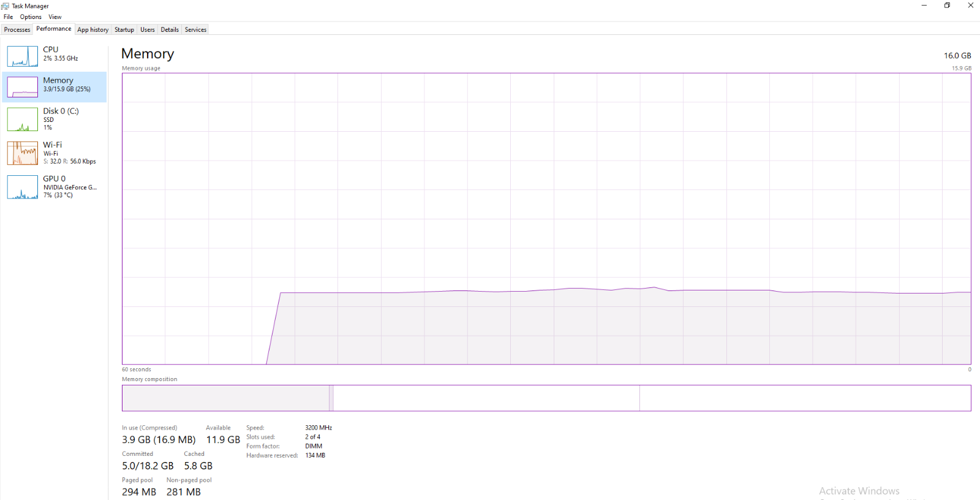
Task: Switch to the Details tab
Action: click(x=170, y=29)
